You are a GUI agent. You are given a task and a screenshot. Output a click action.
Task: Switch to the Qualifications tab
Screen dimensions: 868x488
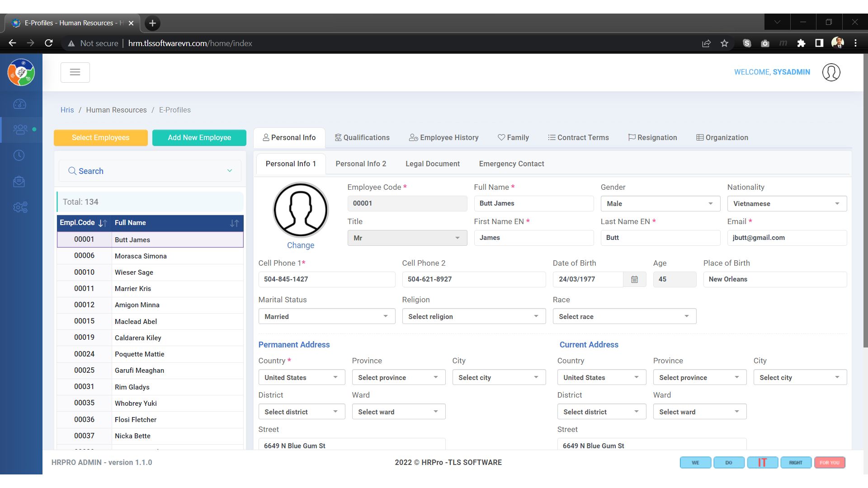[x=362, y=138]
